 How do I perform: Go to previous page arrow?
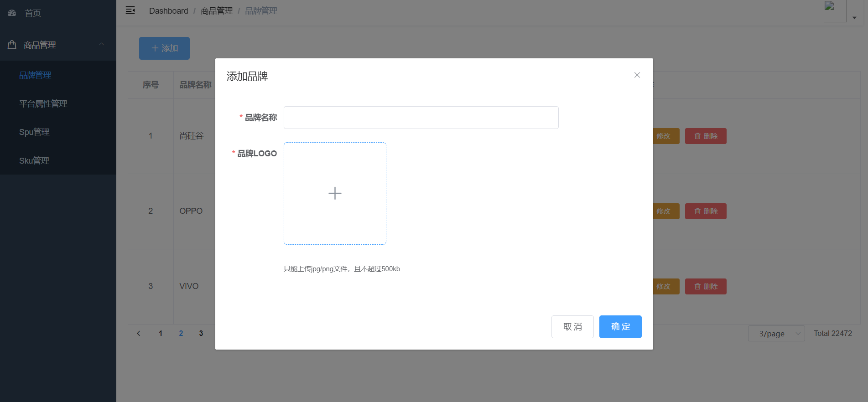[x=139, y=333]
